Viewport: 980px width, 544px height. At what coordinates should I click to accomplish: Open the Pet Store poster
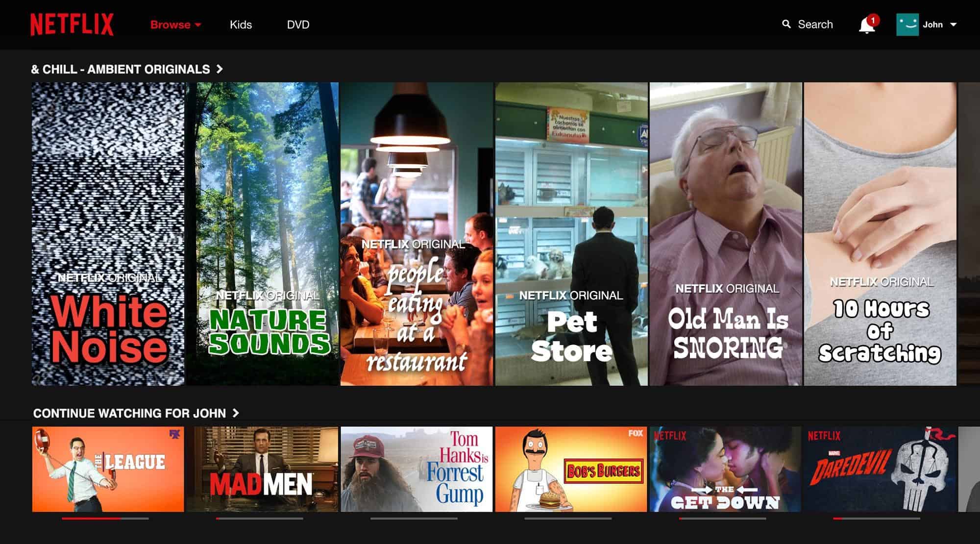(571, 234)
